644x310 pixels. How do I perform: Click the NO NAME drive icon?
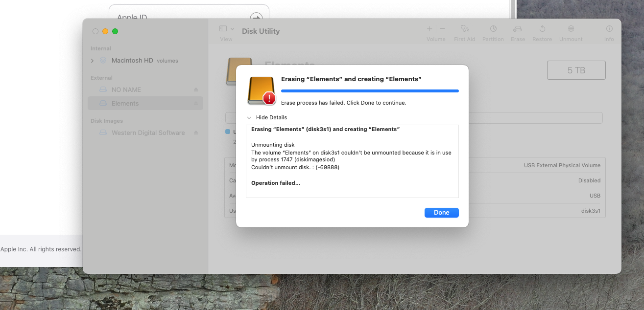[x=103, y=90]
